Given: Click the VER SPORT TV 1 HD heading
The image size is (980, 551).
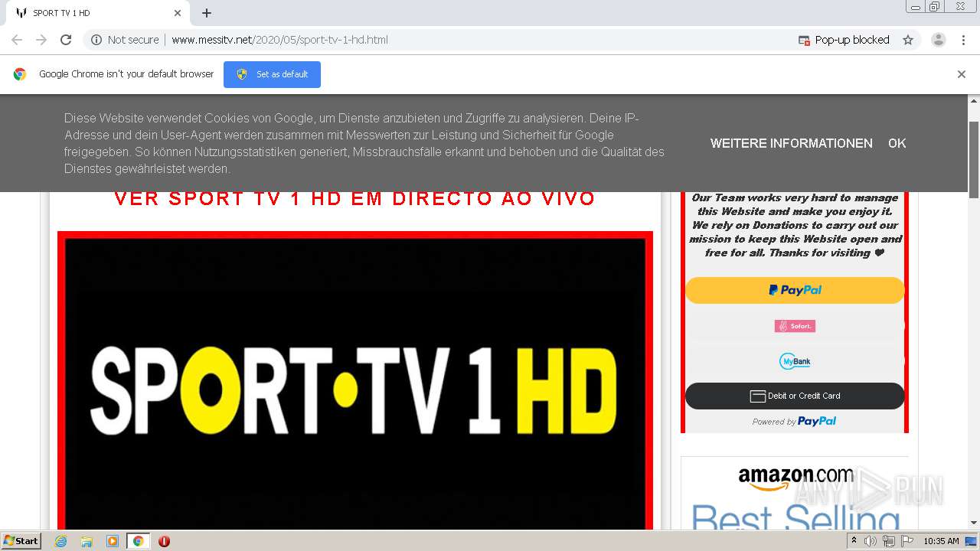Looking at the screenshot, I should tap(354, 198).
